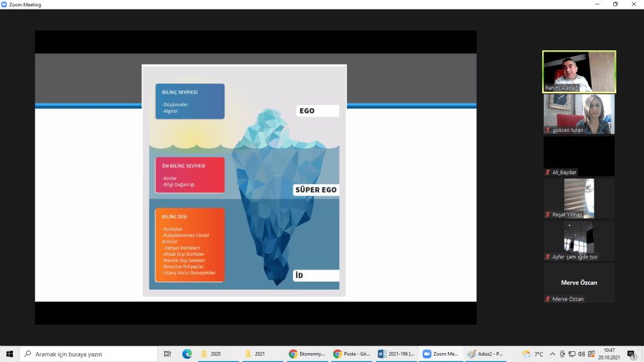Open the Windows Start menu

click(9, 354)
